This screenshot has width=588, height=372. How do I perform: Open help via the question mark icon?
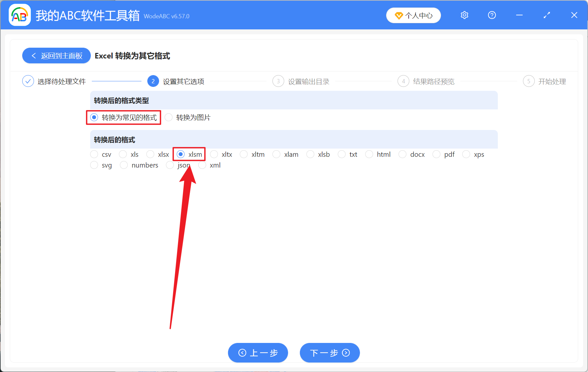click(492, 15)
